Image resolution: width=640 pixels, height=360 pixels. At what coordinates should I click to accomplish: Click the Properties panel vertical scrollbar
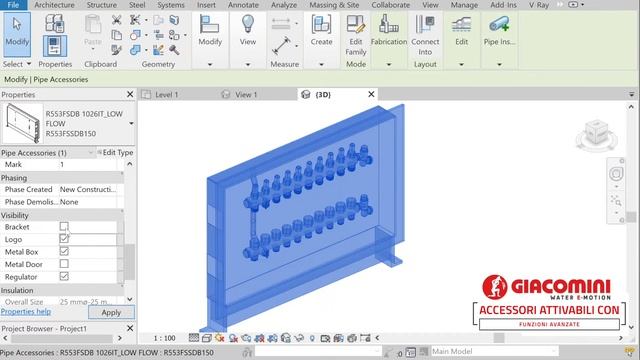(x=129, y=262)
